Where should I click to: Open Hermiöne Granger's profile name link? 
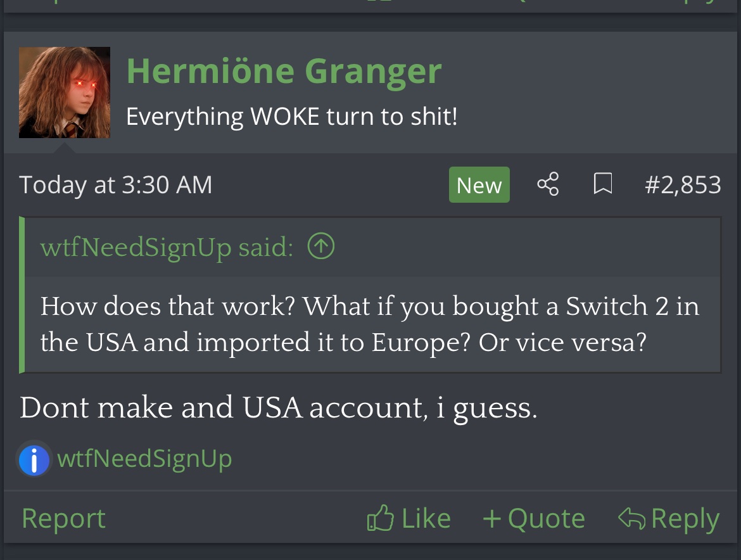(284, 72)
